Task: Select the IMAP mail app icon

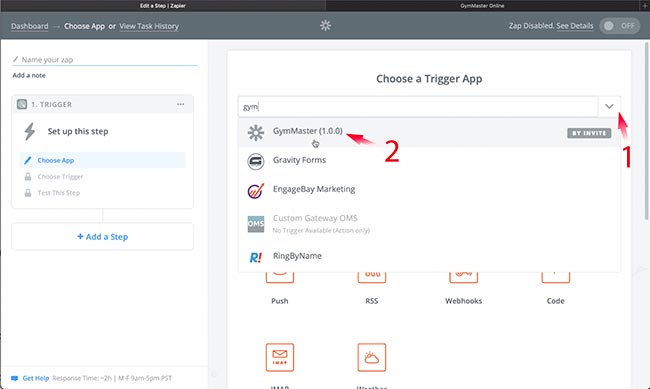Action: (280, 357)
